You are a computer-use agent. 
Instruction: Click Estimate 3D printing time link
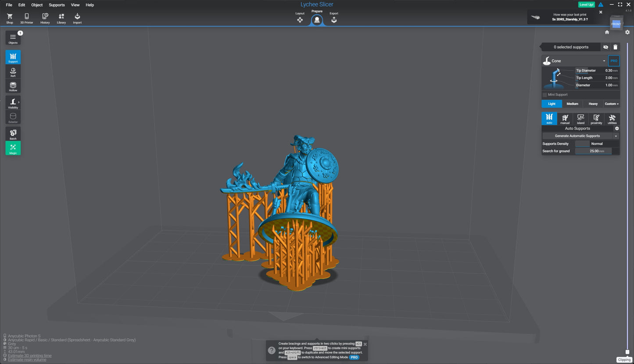click(x=29, y=356)
